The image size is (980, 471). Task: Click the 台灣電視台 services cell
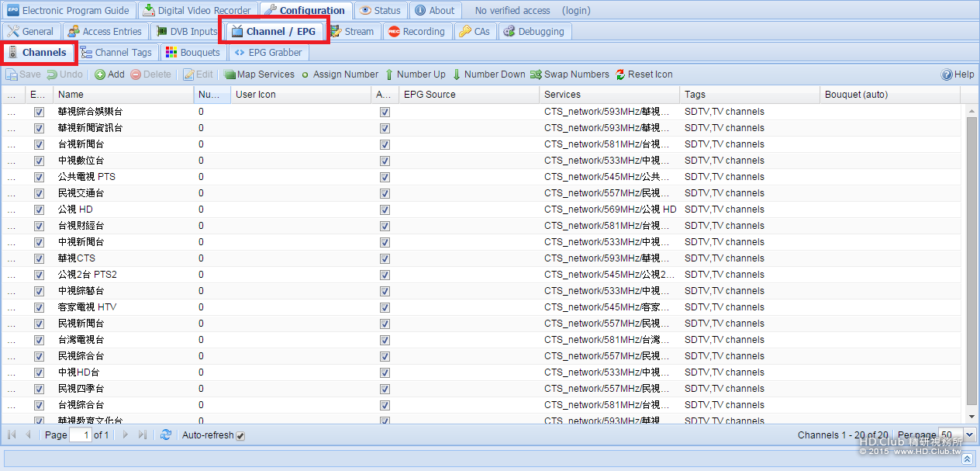pos(609,340)
